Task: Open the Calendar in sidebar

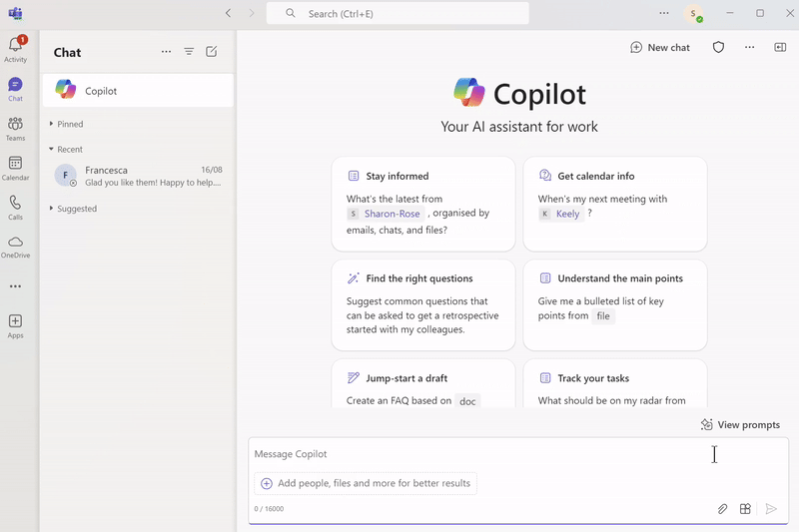Action: click(x=15, y=168)
